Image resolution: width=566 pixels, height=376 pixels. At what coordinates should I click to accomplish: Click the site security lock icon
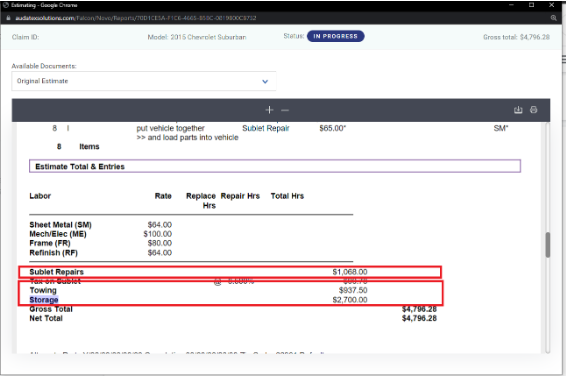point(8,18)
